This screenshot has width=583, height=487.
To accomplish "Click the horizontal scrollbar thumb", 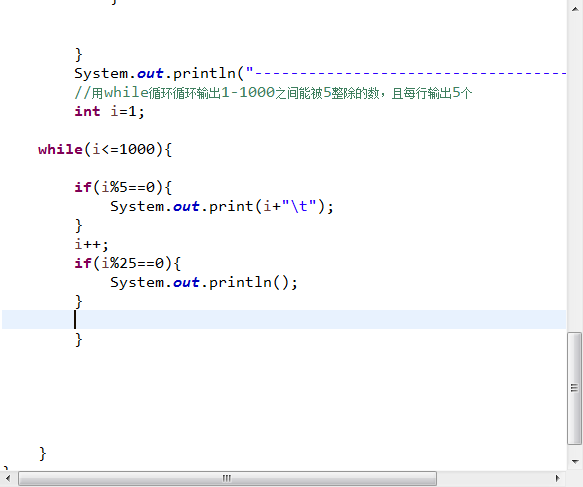I will tap(227, 478).
